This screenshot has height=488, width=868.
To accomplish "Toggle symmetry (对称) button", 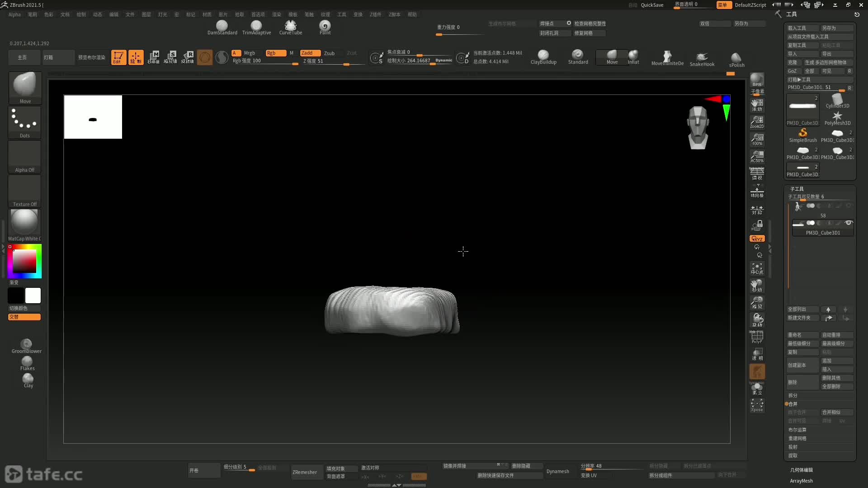I will point(757,210).
